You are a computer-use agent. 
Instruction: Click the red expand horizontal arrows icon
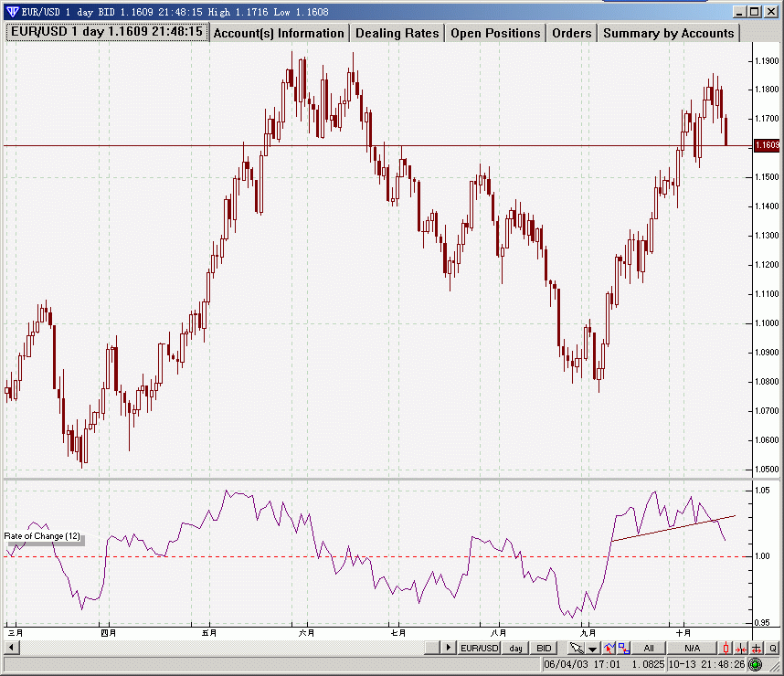pos(757,648)
